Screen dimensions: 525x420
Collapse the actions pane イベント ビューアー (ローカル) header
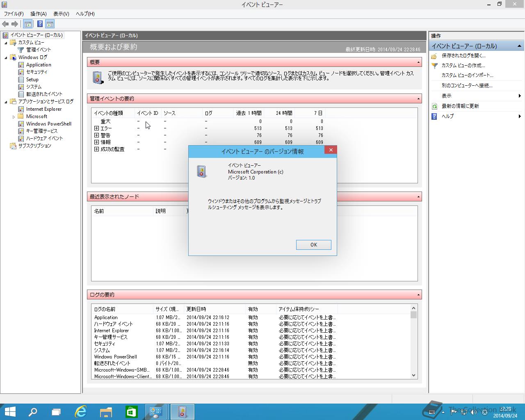(519, 46)
